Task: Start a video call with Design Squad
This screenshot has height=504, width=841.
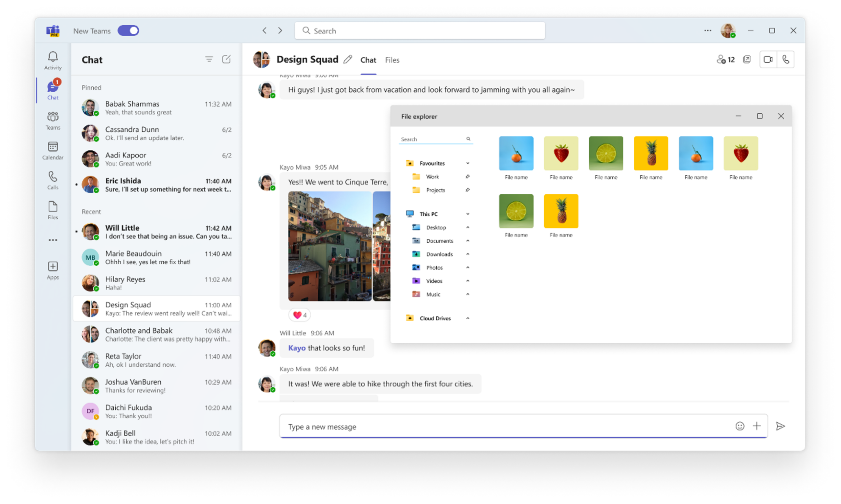Action: pyautogui.click(x=768, y=59)
